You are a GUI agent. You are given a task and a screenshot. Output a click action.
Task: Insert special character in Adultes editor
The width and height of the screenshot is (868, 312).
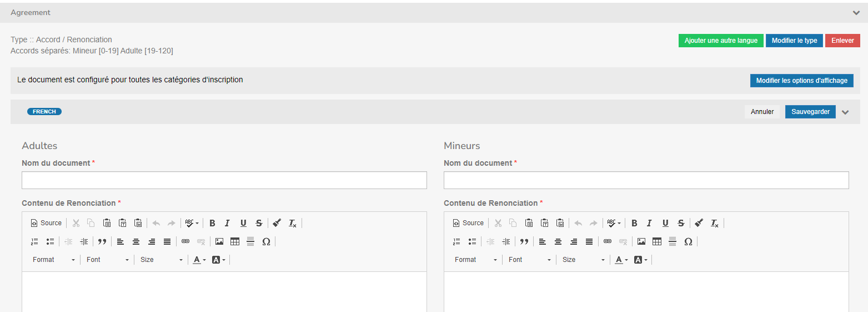click(x=266, y=241)
